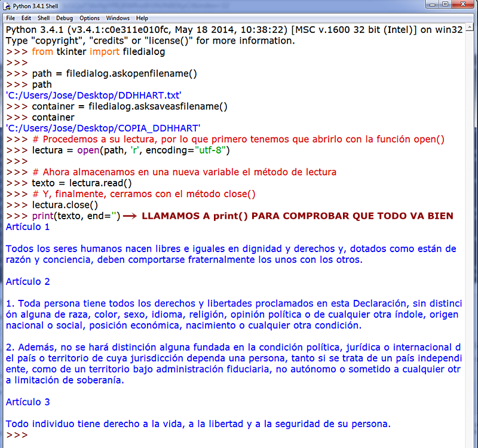478x448 pixels.
Task: Open the Options menu
Action: tap(89, 18)
